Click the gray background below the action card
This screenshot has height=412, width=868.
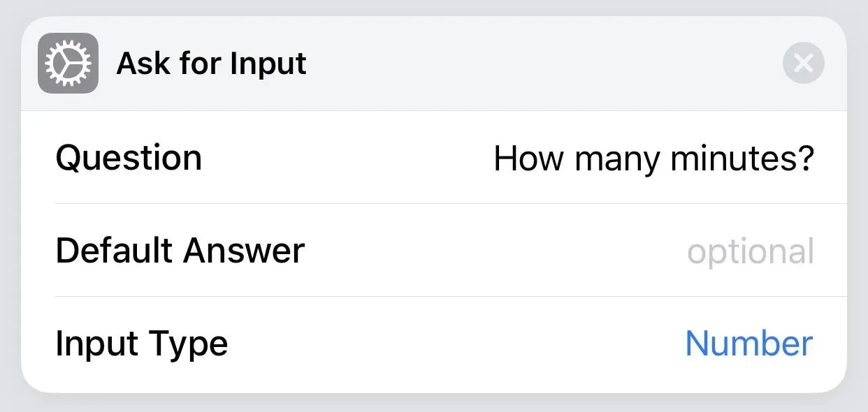point(433,403)
